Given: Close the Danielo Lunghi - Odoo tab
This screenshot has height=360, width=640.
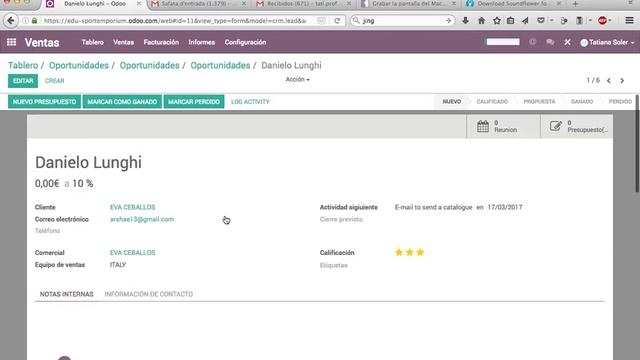Looking at the screenshot, I should (139, 4).
